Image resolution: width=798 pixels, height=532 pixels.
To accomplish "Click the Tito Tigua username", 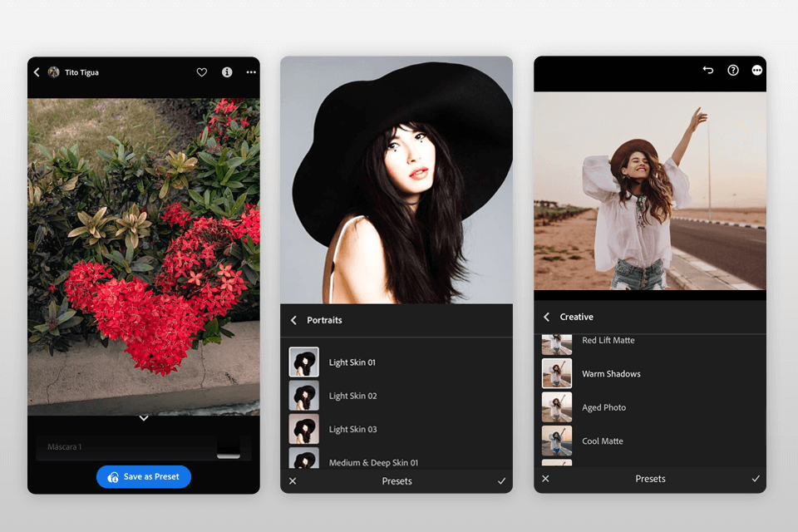I will 82,72.
